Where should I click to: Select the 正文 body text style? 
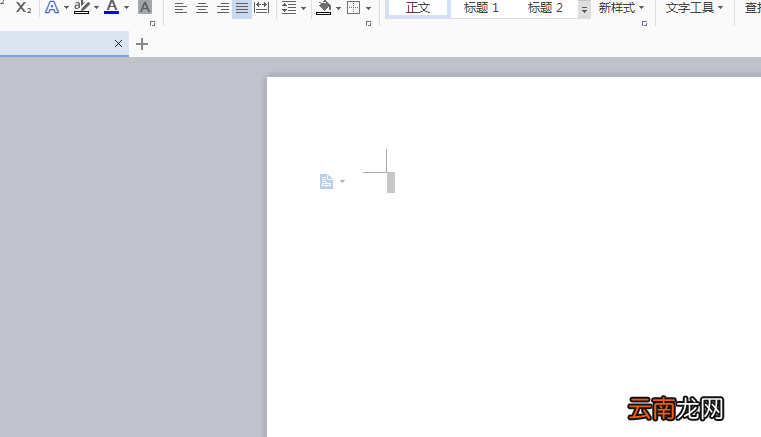click(x=418, y=8)
